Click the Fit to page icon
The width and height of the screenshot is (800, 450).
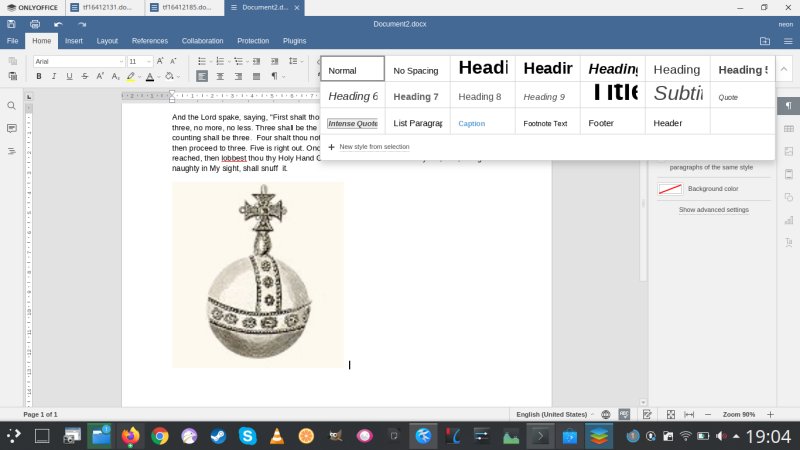(671, 414)
